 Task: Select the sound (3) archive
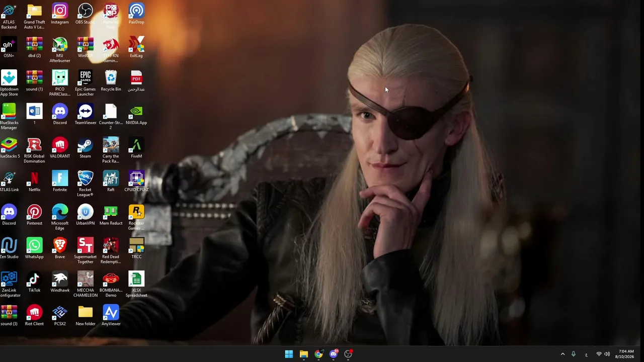click(x=9, y=316)
